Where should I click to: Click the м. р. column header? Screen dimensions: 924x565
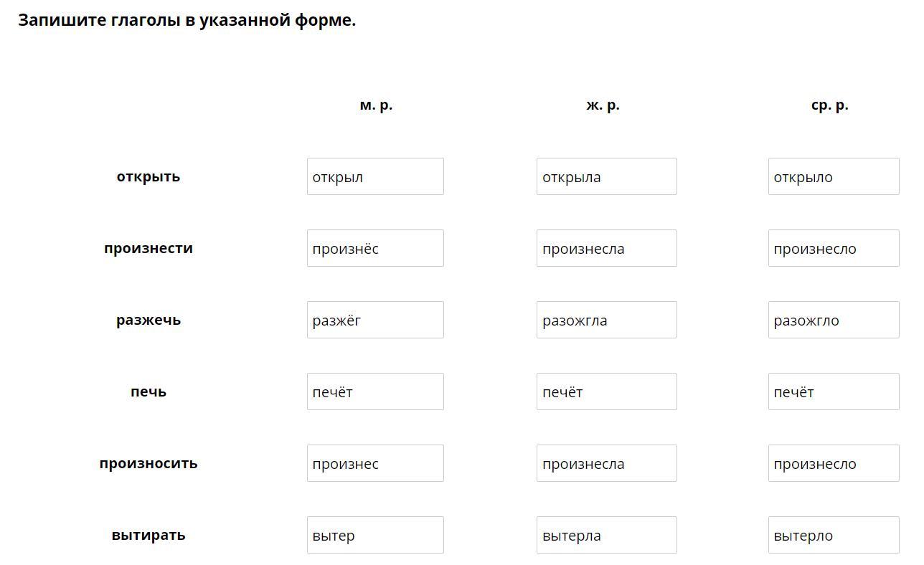coord(376,105)
